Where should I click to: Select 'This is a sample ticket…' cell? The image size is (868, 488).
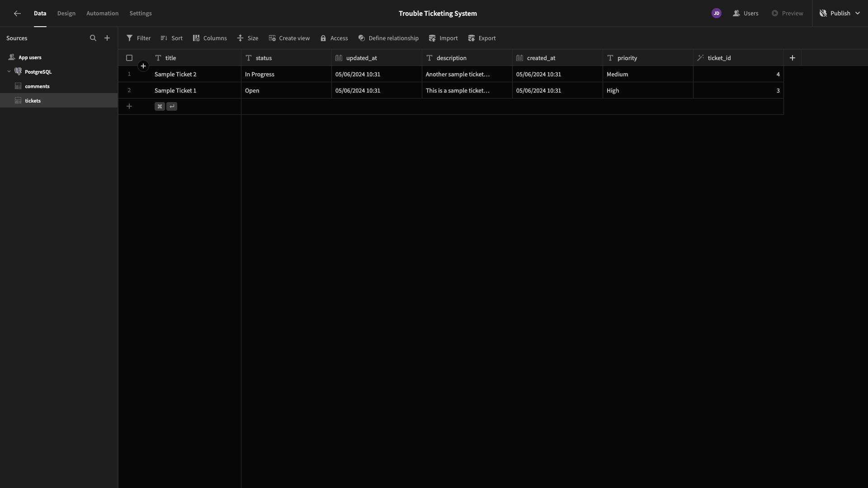pyautogui.click(x=467, y=90)
